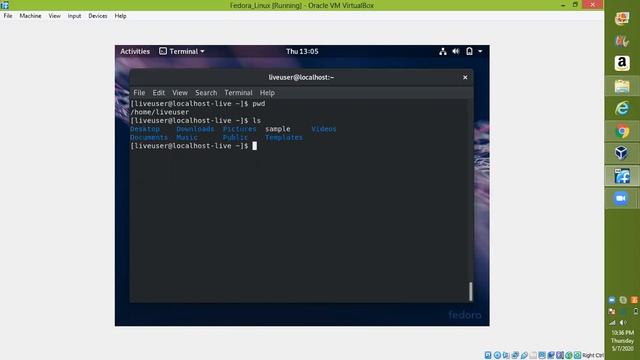The height and width of the screenshot is (360, 640).
Task: Click the second taskbar app icon below it
Action: (x=622, y=41)
